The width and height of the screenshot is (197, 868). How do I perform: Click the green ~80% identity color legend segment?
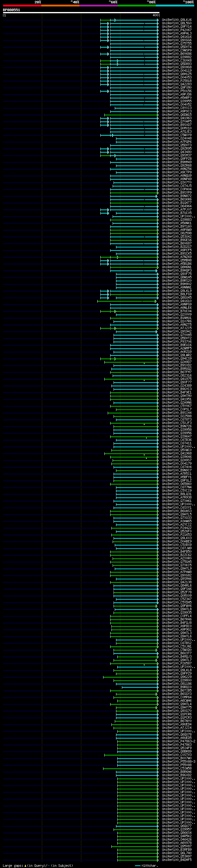[137, 6]
